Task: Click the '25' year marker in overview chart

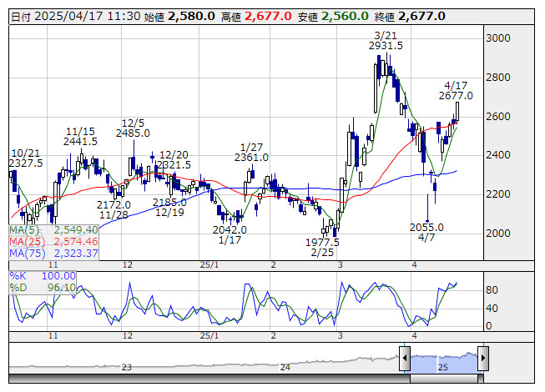Action: click(x=443, y=367)
